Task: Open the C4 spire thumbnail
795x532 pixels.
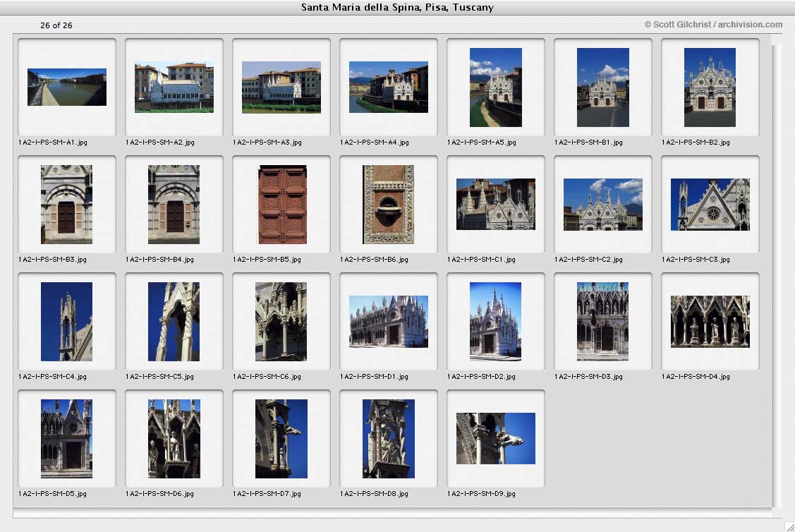Action: click(66, 322)
